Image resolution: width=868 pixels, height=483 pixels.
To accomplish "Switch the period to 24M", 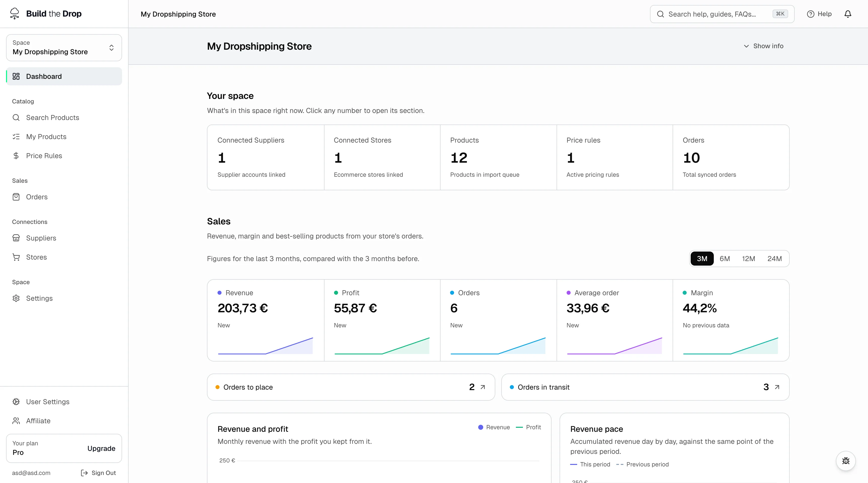I will 774,258.
